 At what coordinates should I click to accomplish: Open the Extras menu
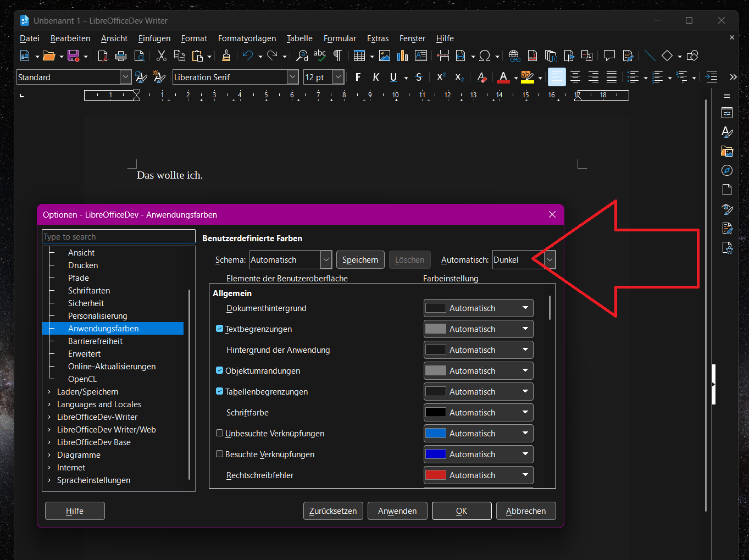378,38
